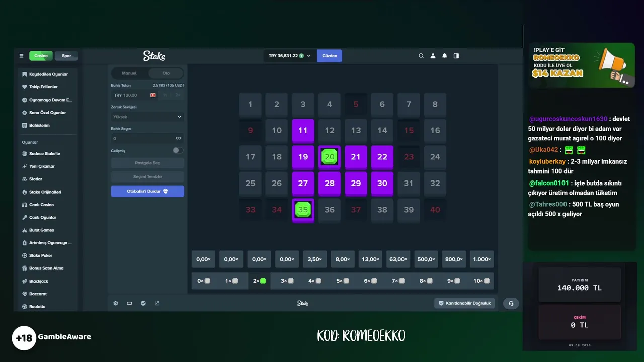Viewport: 644px width, 362px height.
Task: Toggle keno tile number 28
Action: pos(330,184)
